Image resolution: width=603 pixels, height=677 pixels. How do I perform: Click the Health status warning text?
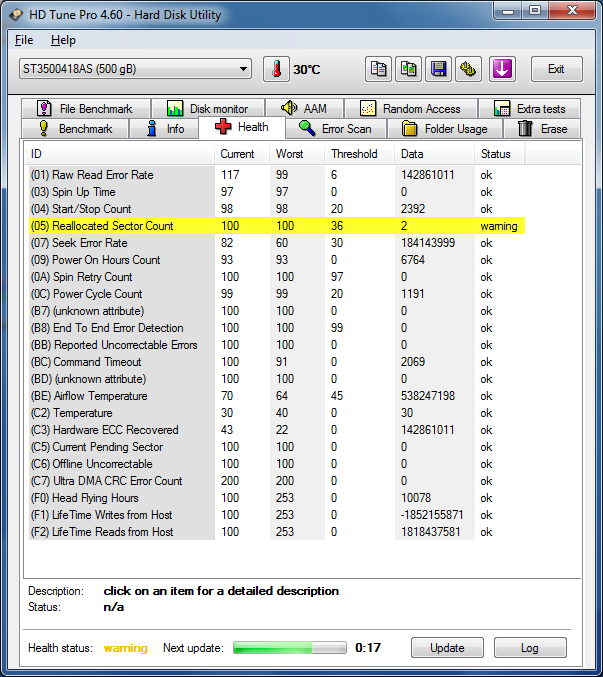126,648
